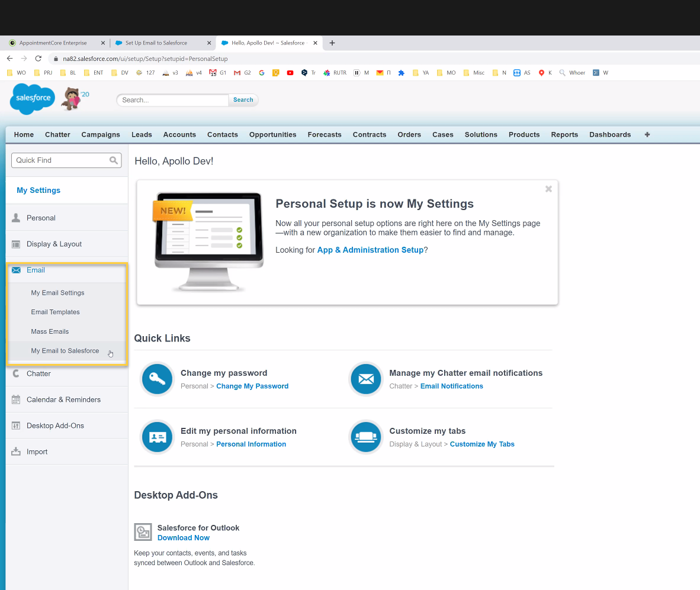Open the Email Notifications link
The width and height of the screenshot is (700, 590).
452,386
